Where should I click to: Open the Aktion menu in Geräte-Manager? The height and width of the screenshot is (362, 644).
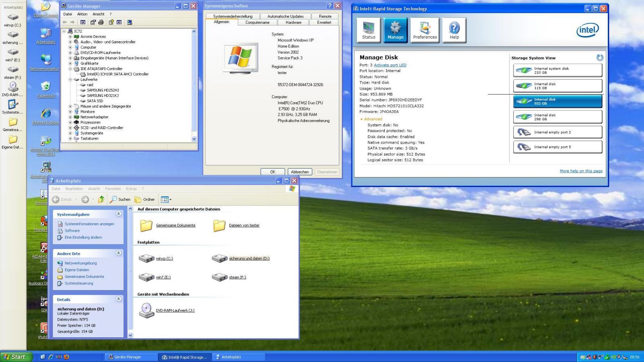(x=82, y=14)
